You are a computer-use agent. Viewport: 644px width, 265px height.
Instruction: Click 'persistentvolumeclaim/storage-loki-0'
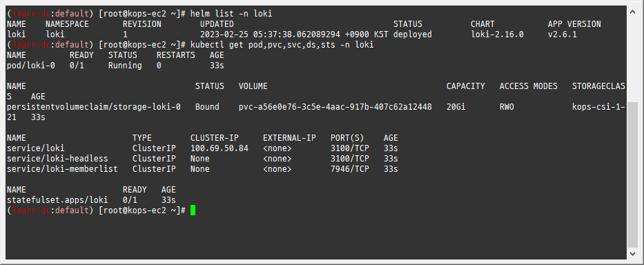[94, 107]
